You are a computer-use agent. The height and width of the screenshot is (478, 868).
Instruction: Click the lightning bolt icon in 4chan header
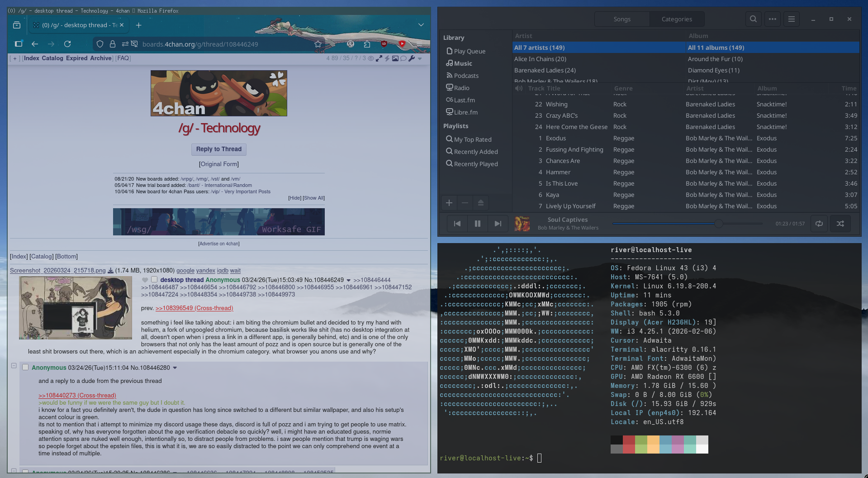coord(387,58)
